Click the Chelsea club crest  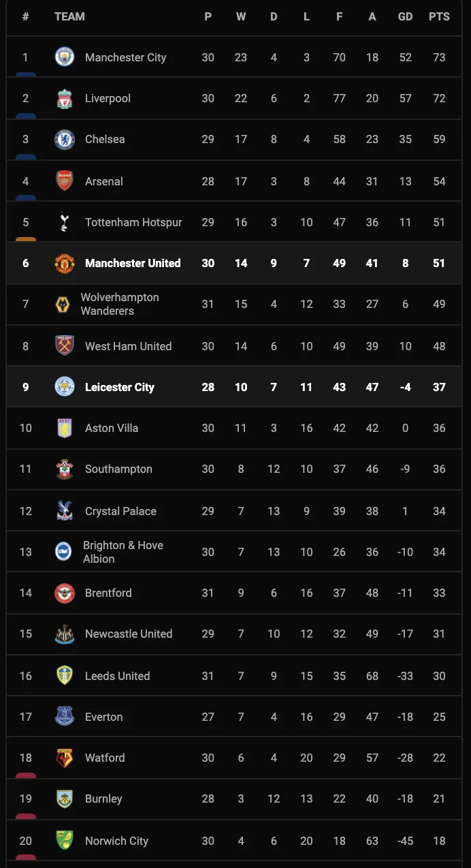[x=65, y=140]
